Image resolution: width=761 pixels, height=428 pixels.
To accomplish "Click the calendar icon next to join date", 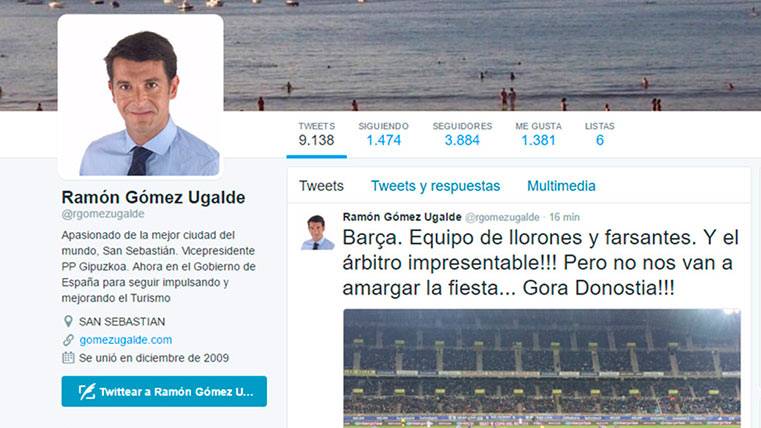I will 68,358.
